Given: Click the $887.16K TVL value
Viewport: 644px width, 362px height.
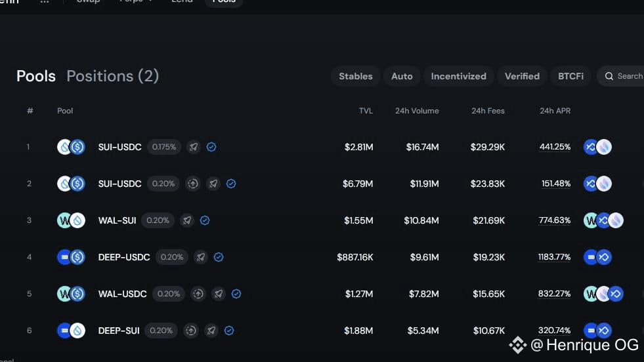Looking at the screenshot, I should (355, 257).
